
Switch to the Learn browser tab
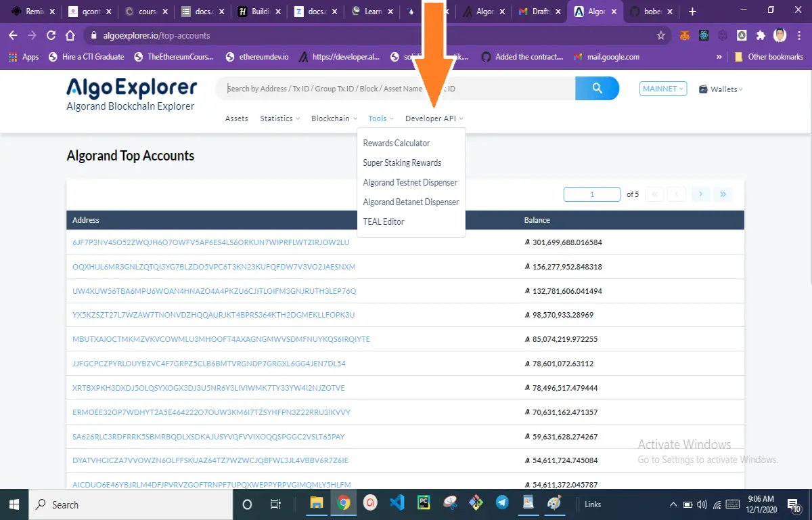pyautogui.click(x=370, y=12)
